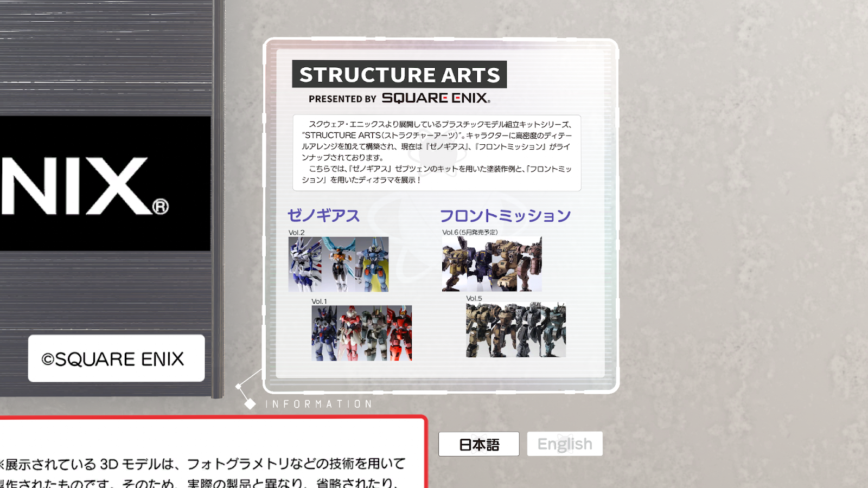This screenshot has height=488, width=868.
Task: Open the Xenogears Vol.2 kit thumbnail
Action: [x=339, y=264]
